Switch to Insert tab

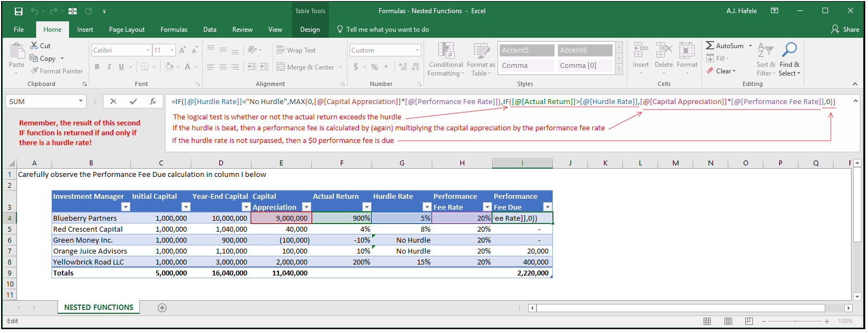click(85, 30)
